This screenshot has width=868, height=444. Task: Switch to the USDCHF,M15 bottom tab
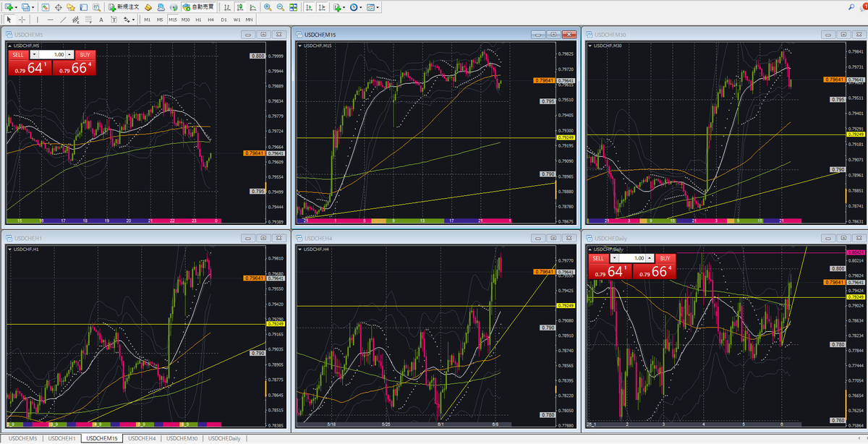(x=102, y=438)
